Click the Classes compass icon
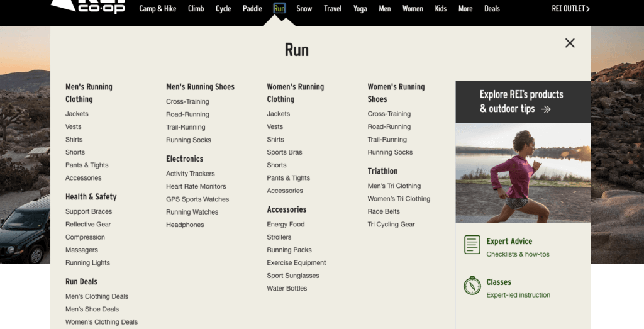Screen dimensions: 644x329 click(472, 286)
